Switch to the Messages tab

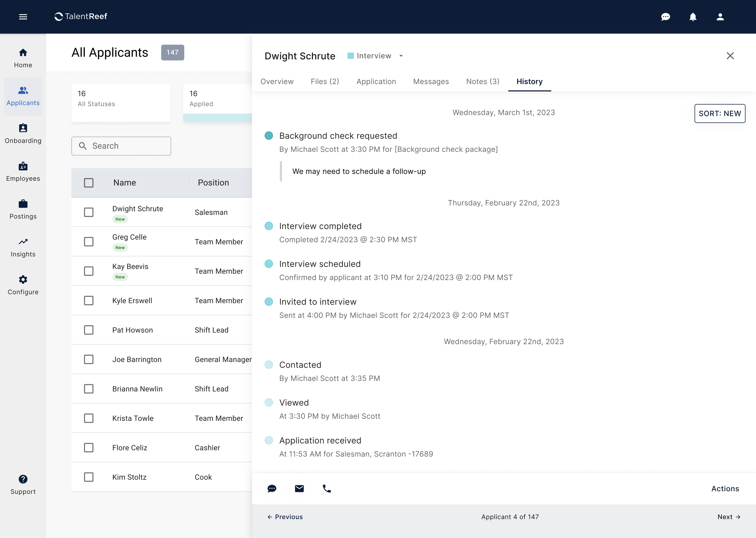coord(431,81)
